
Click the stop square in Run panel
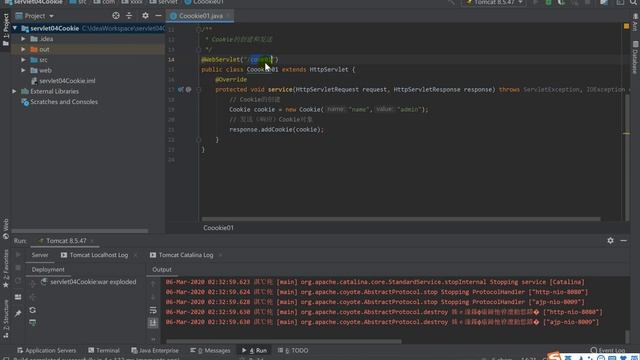pyautogui.click(x=18, y=268)
